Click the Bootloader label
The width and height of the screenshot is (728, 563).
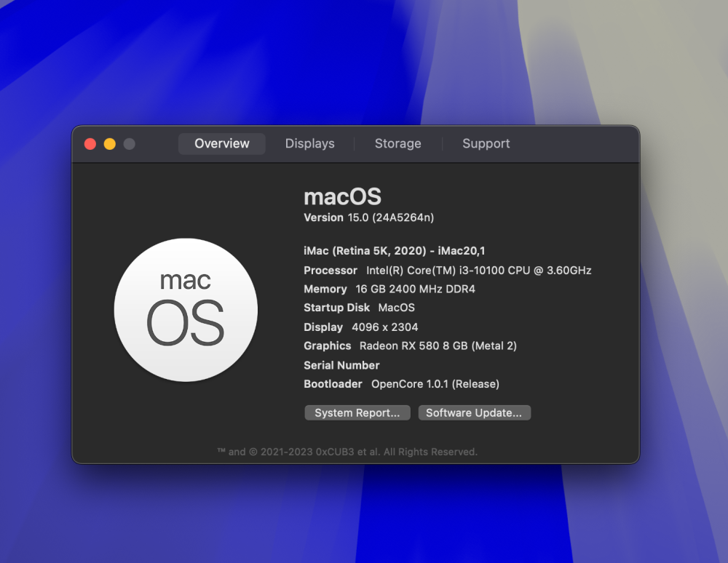tap(333, 384)
